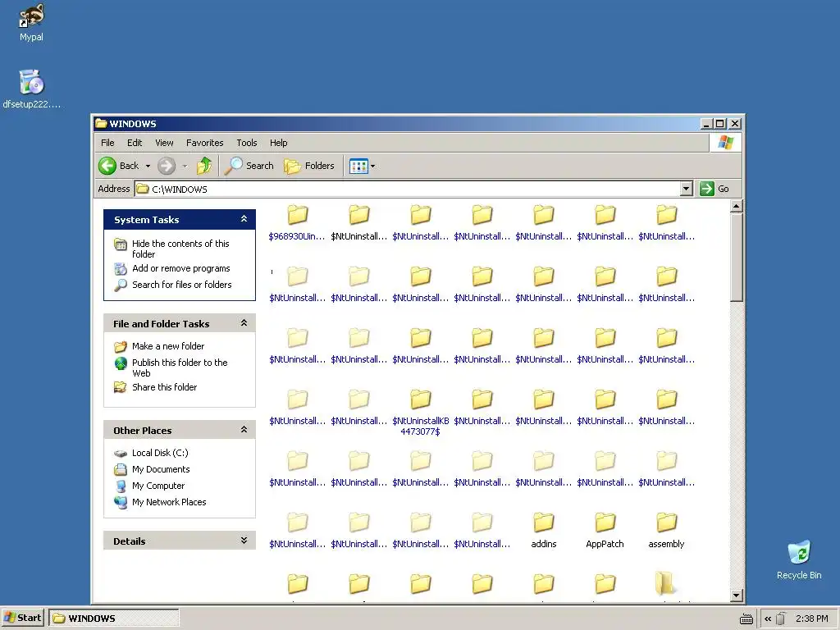
Task: Select the Mypal desktop shortcut
Action: pos(31,22)
